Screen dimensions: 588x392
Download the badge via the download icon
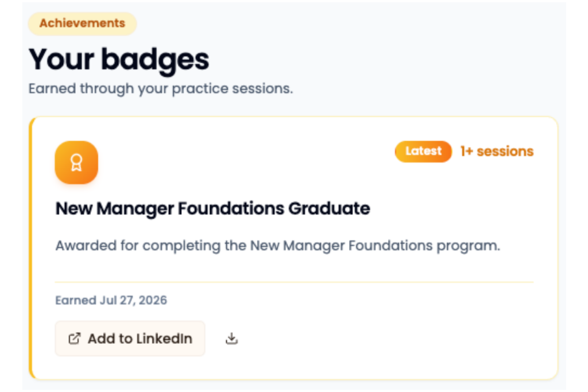(x=232, y=339)
